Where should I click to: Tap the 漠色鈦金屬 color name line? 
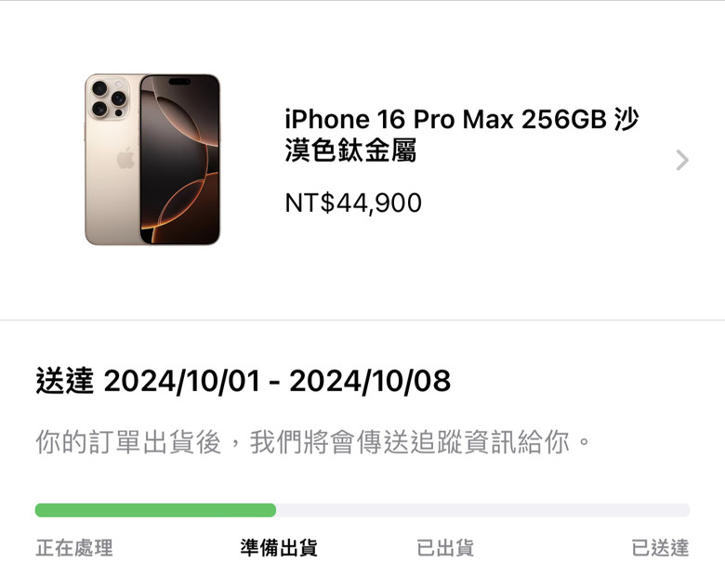click(x=350, y=150)
